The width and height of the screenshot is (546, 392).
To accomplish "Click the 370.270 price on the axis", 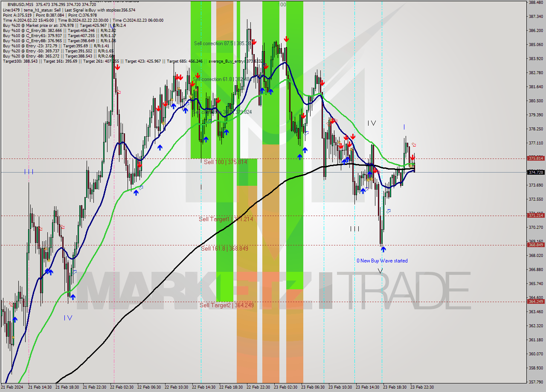I will point(536,227).
